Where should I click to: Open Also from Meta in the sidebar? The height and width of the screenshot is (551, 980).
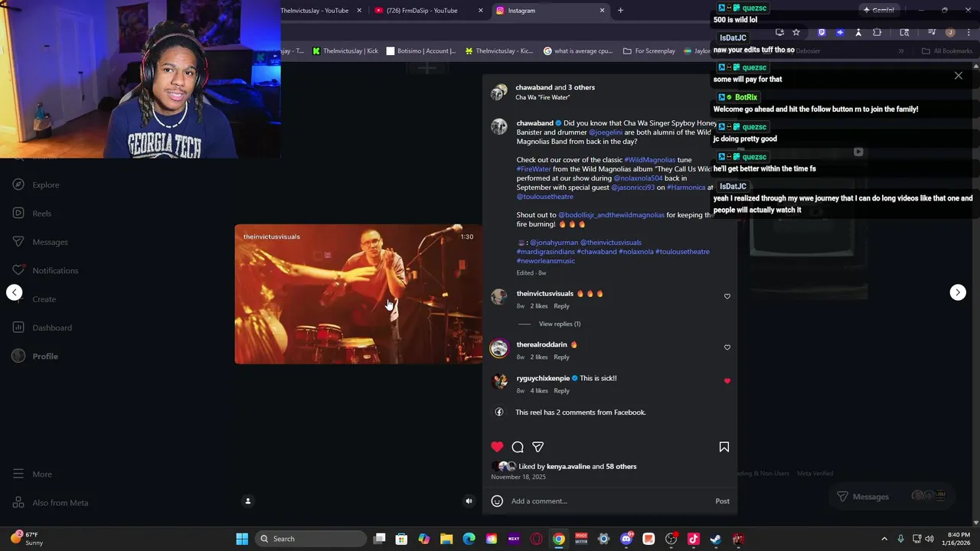(51, 503)
